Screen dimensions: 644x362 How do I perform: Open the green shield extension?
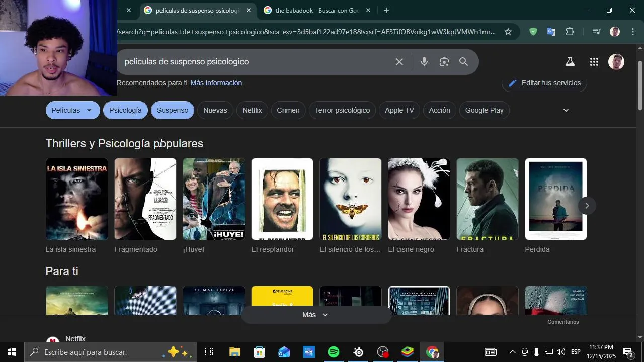(533, 32)
